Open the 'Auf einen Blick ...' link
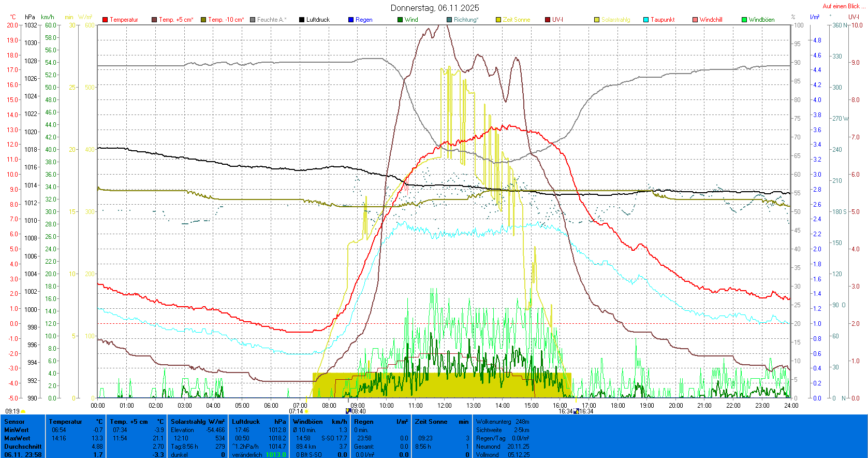The width and height of the screenshot is (868, 458). click(843, 6)
